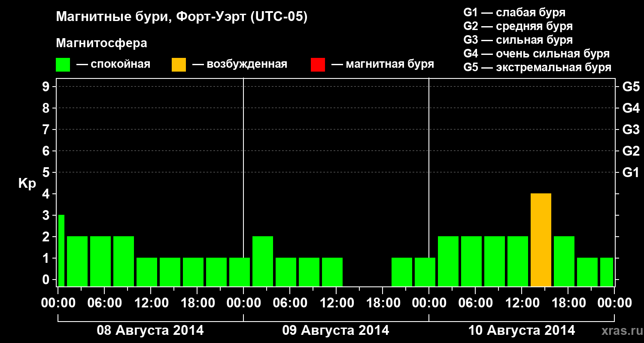This screenshot has height=343, width=644.
Task: Click the '10 Августа 2014' date label
Action: (x=521, y=331)
